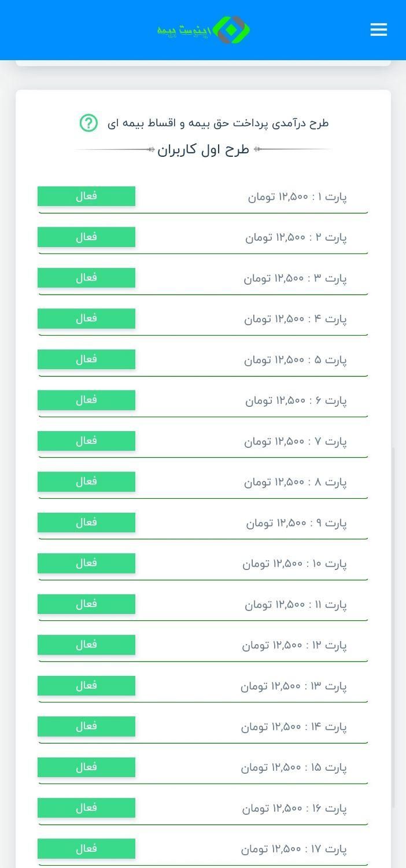Click the فعال button for پارت ۱۵
The height and width of the screenshot is (868, 406).
tap(86, 767)
